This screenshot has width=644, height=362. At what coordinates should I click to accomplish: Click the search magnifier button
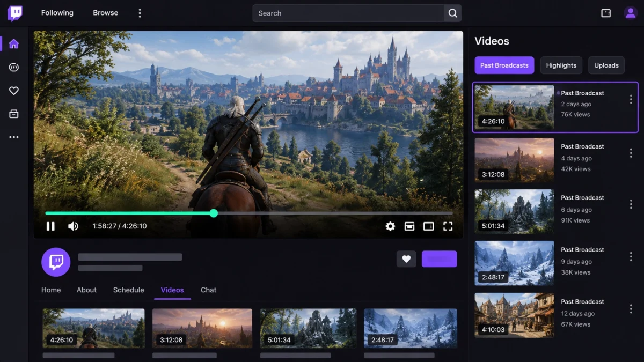(x=452, y=13)
